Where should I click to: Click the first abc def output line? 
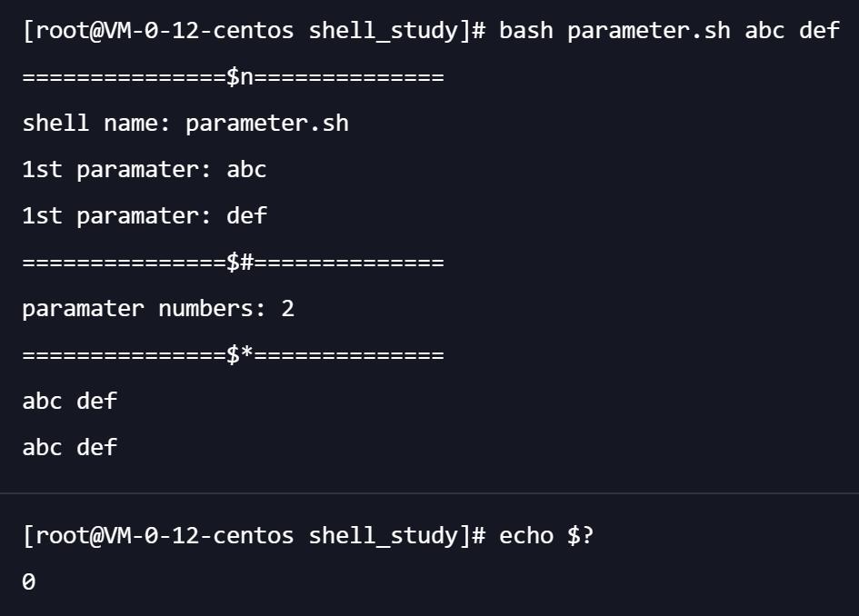pos(70,401)
